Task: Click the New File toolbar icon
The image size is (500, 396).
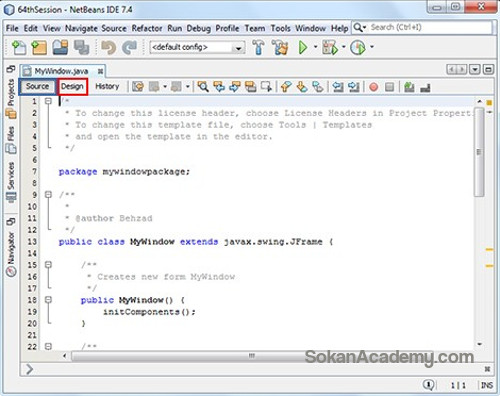Action: click(19, 47)
